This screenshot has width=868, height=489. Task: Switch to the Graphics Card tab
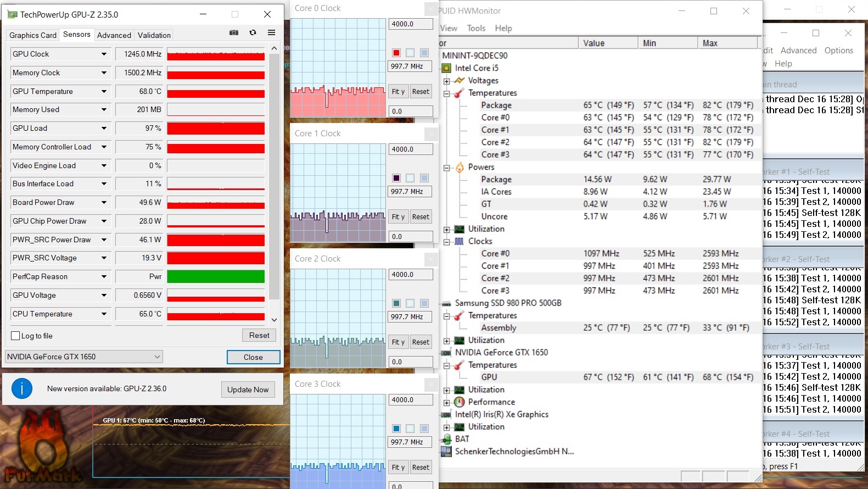pyautogui.click(x=33, y=35)
